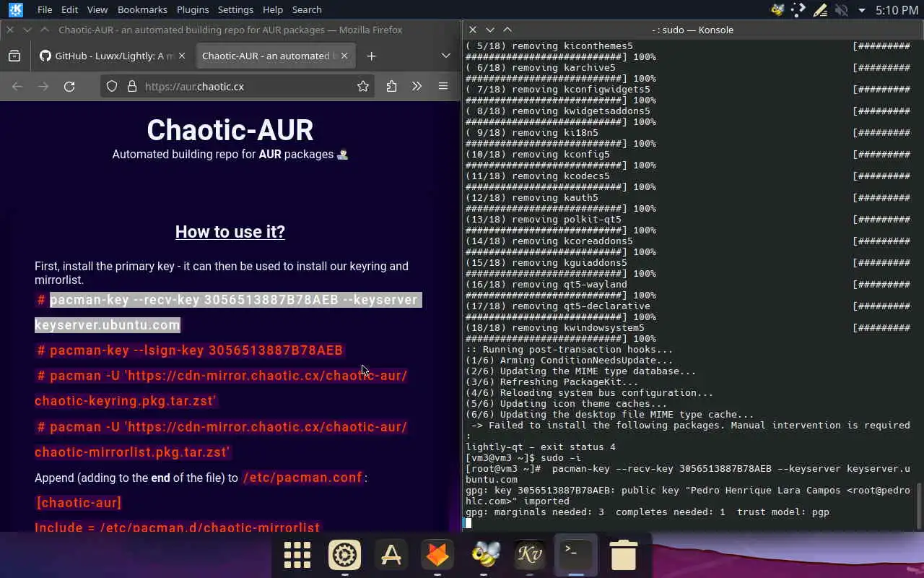Open the File menu
Image resolution: width=924 pixels, height=578 pixels.
pyautogui.click(x=45, y=9)
